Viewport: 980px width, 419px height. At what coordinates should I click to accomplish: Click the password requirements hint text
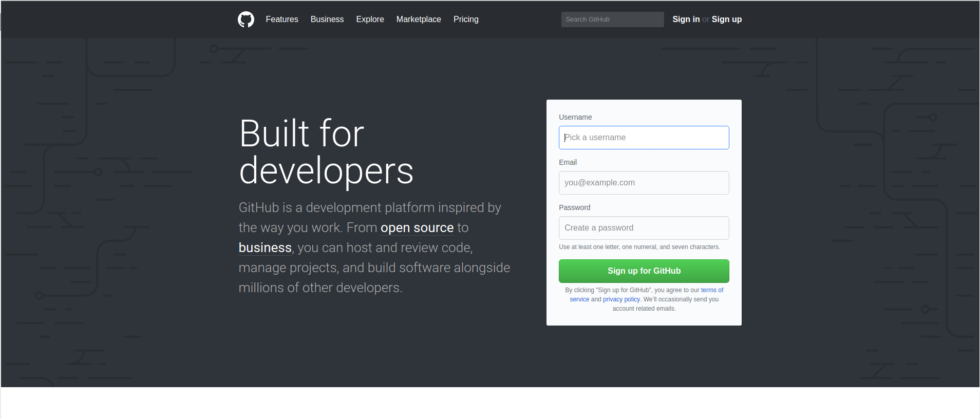coord(639,247)
